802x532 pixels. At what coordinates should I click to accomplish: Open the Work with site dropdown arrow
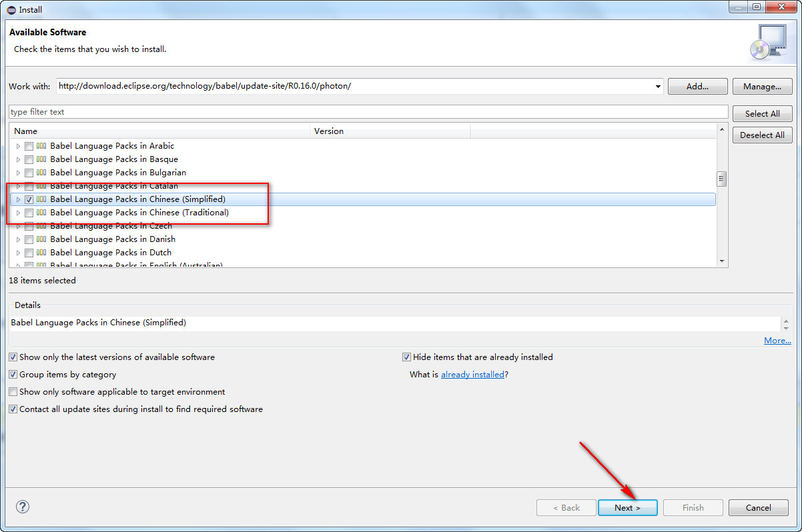point(657,86)
